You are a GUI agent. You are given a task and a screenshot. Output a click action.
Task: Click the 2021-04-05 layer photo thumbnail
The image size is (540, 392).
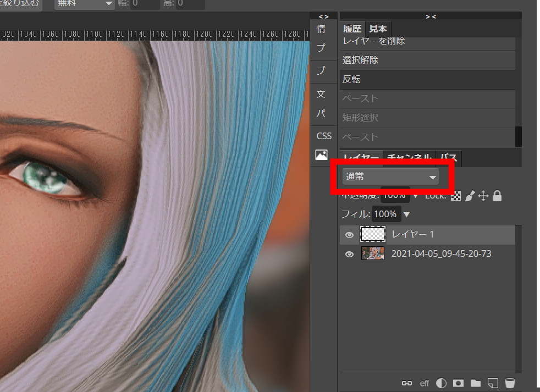coord(373,253)
